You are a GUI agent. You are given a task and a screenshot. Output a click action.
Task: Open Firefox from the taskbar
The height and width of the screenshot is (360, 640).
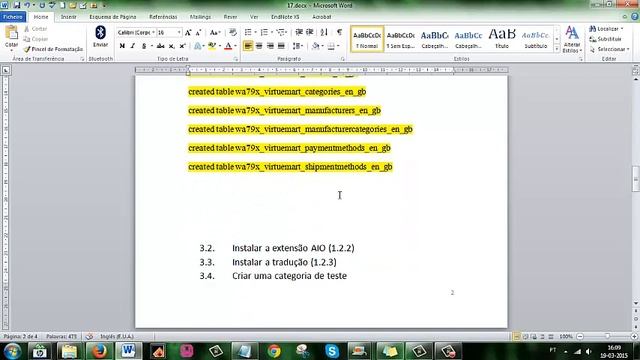pyautogui.click(x=99, y=351)
